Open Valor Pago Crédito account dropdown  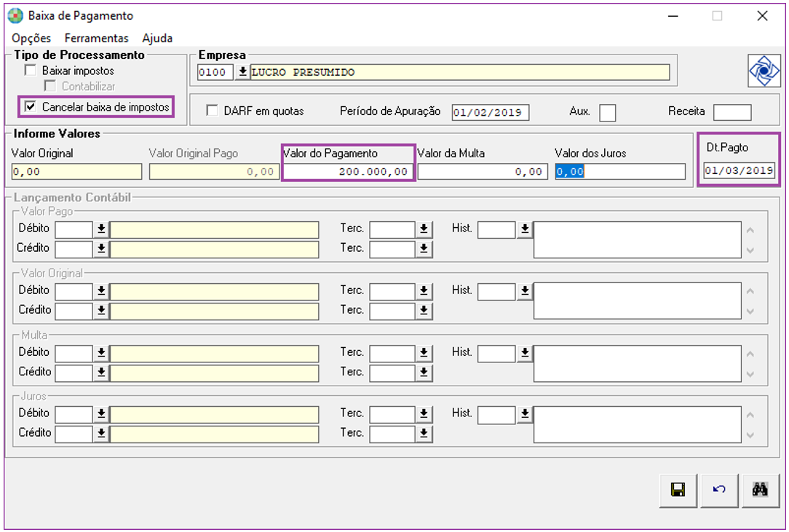[x=101, y=249]
